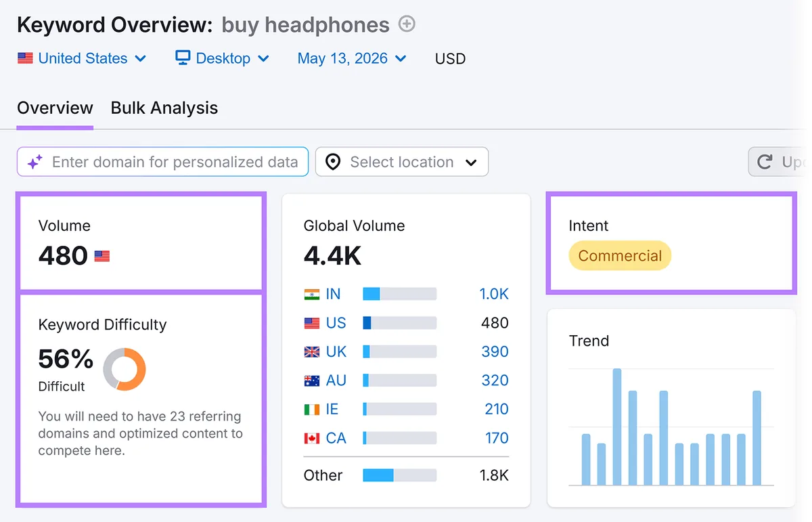The image size is (812, 522).
Task: Click the Australia flag icon
Action: click(x=311, y=380)
